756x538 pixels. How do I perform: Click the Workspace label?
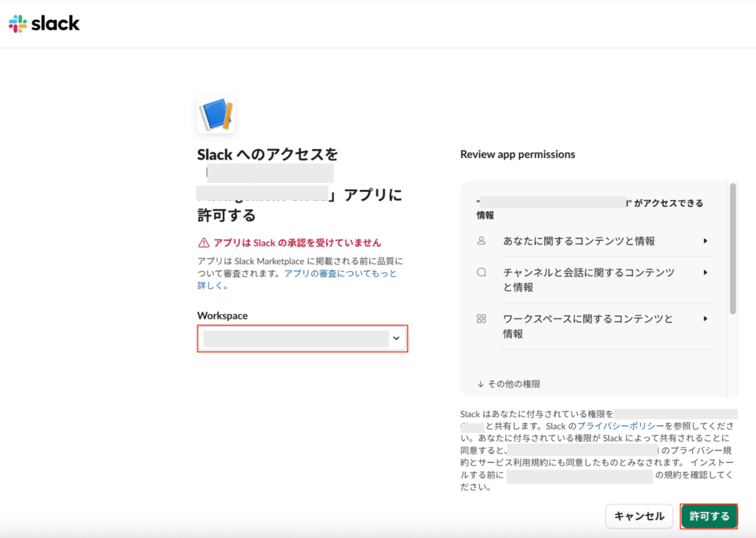pyautogui.click(x=222, y=316)
